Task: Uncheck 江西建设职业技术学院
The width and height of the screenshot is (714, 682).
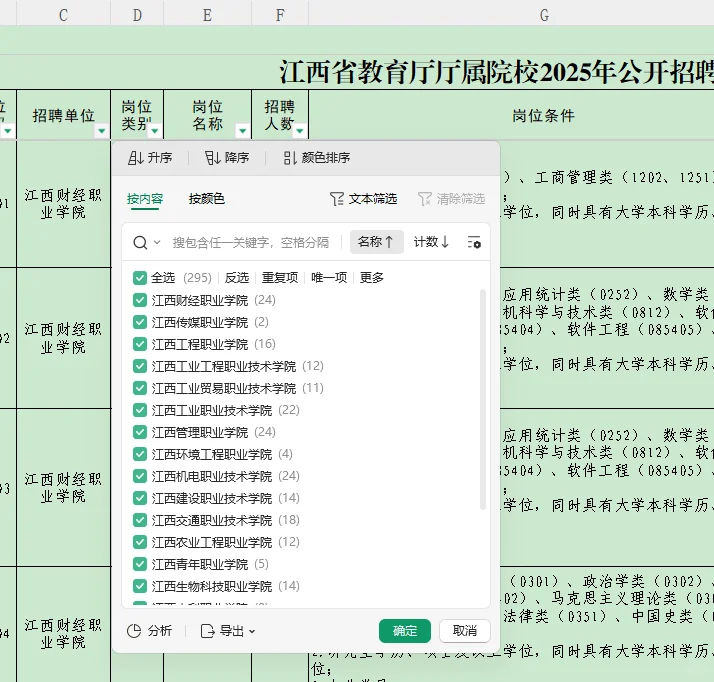Action: click(140, 498)
